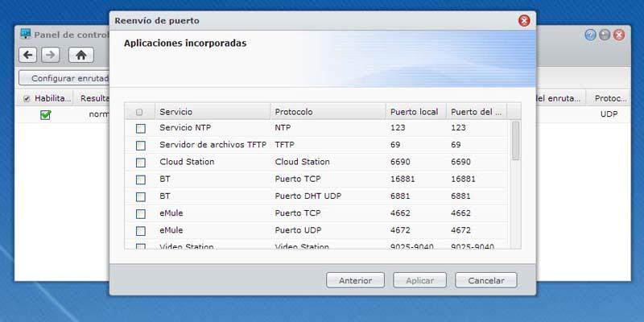Check the eMule Puerto TCP checkbox

(140, 214)
